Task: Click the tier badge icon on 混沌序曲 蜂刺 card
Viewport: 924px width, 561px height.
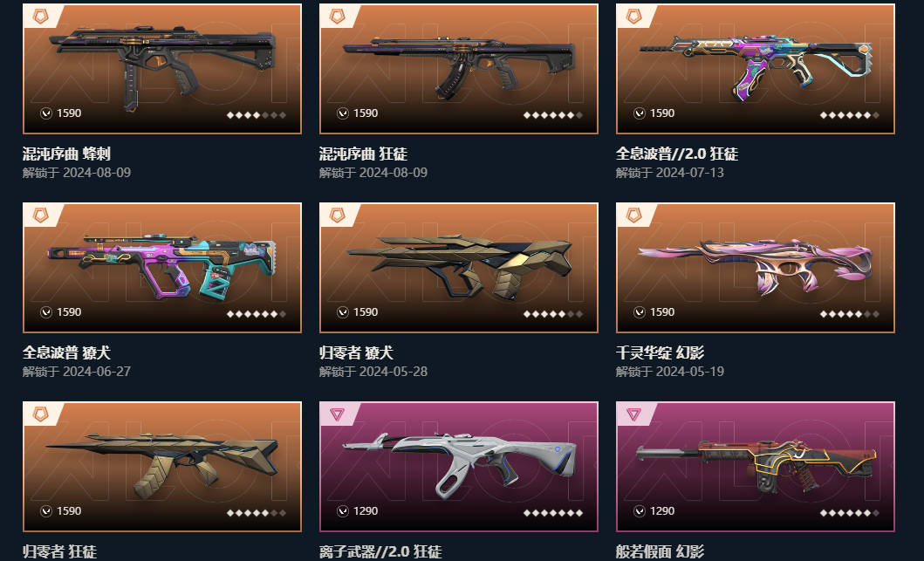Action: point(40,16)
